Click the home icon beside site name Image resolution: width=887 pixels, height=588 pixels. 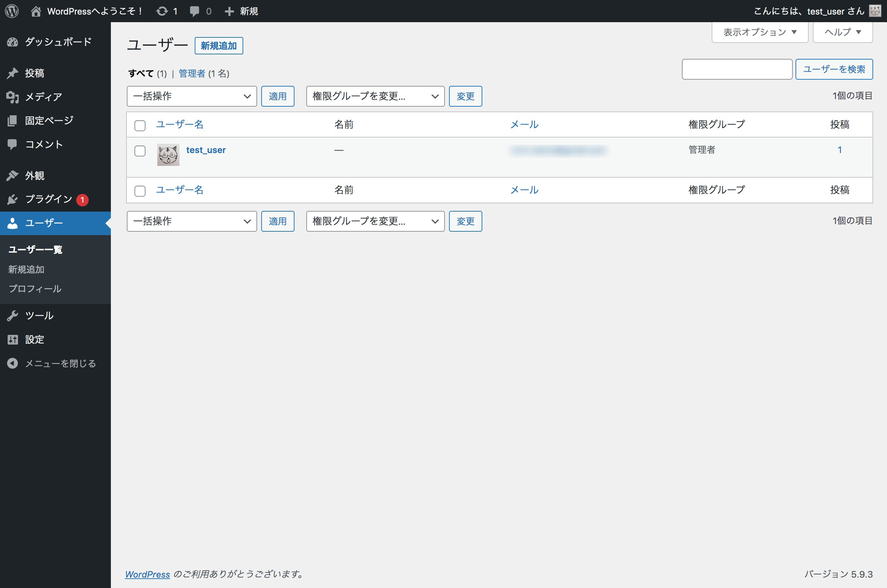(36, 11)
